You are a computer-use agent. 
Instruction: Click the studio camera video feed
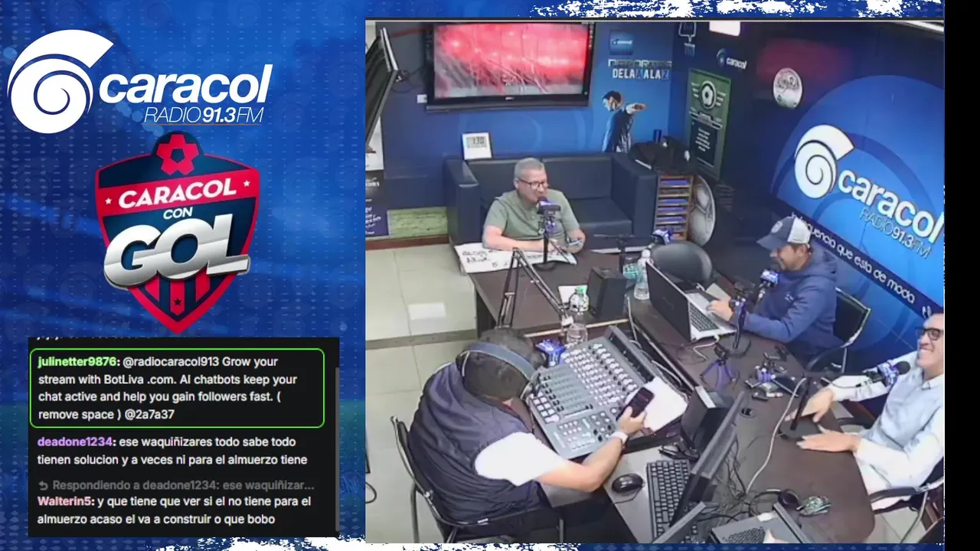click(x=655, y=281)
